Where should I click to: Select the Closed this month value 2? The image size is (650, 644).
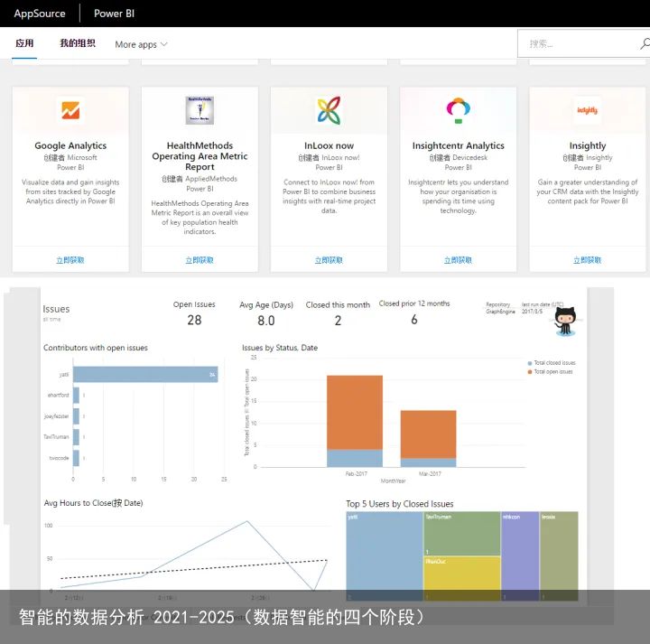point(338,321)
